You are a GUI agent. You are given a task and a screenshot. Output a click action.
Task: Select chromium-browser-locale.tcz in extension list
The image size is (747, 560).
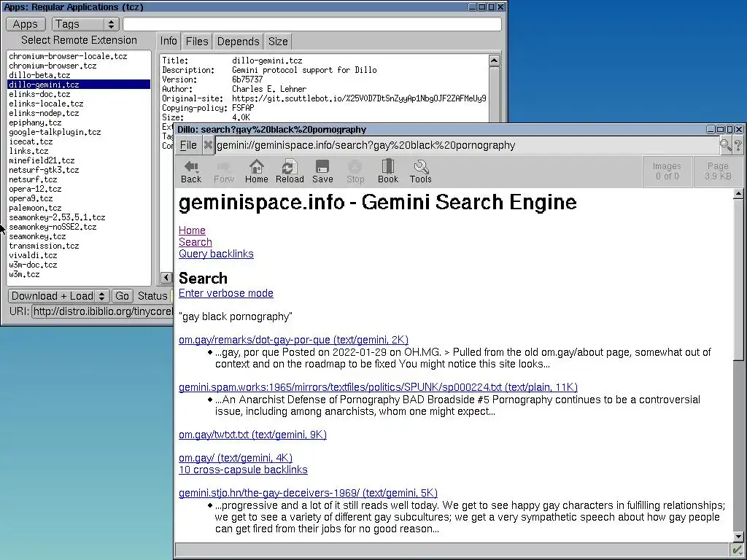point(79,56)
